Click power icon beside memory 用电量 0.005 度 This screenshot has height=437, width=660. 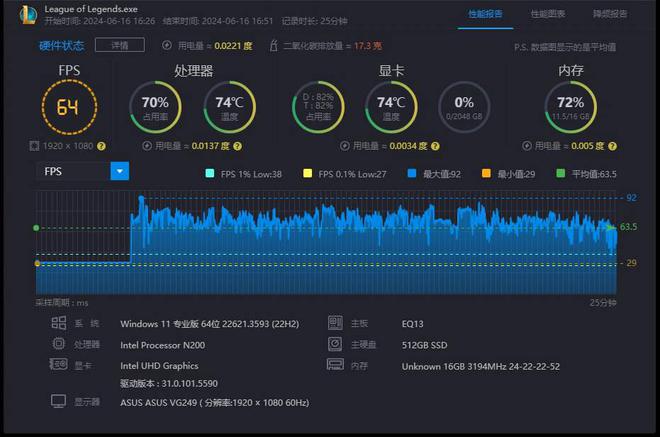click(527, 146)
